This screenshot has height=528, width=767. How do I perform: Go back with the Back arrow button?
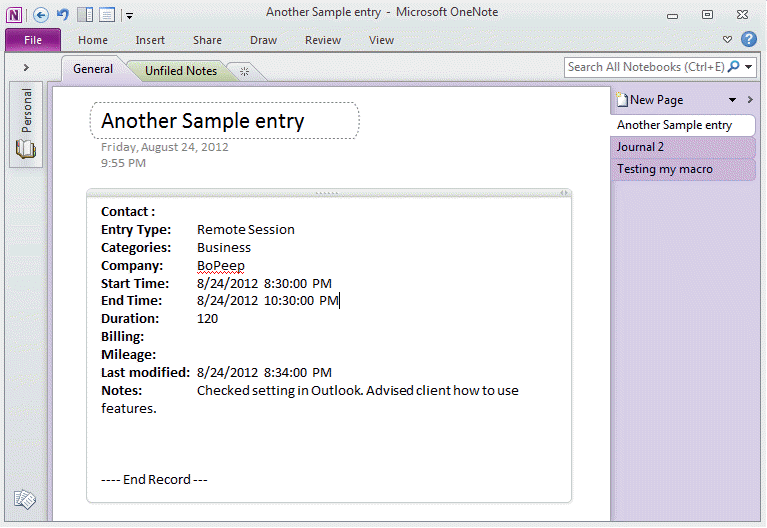click(x=41, y=15)
